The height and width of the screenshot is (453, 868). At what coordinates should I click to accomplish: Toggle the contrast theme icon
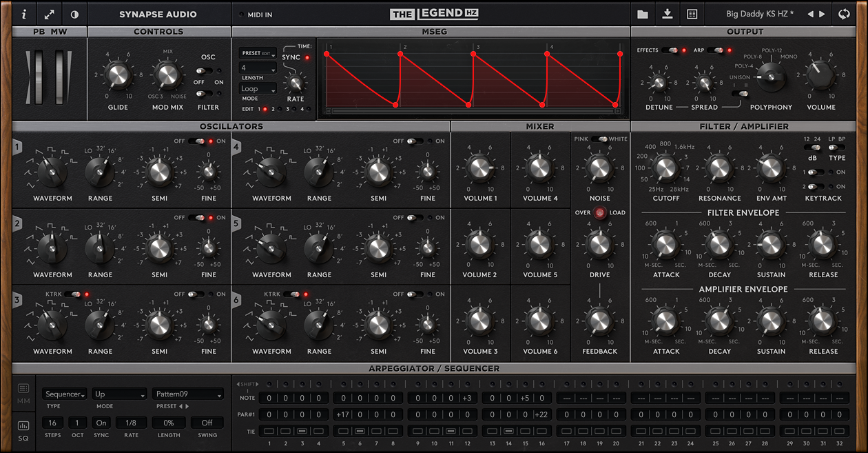click(x=74, y=14)
